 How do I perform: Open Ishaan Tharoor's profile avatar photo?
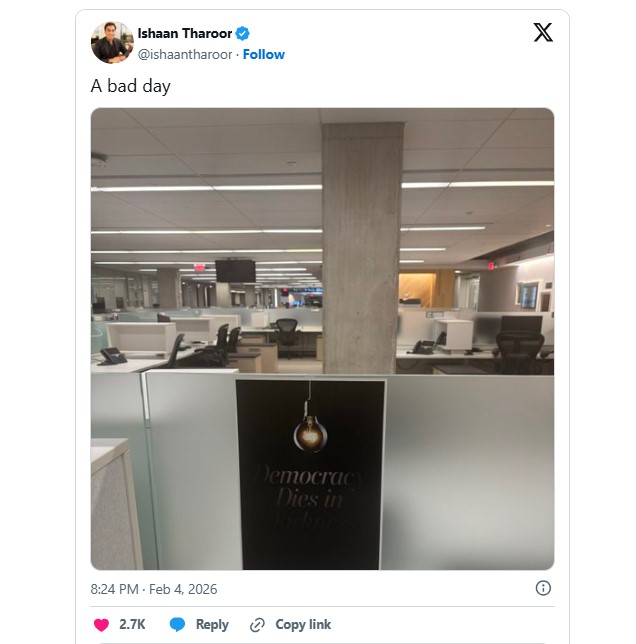112,42
